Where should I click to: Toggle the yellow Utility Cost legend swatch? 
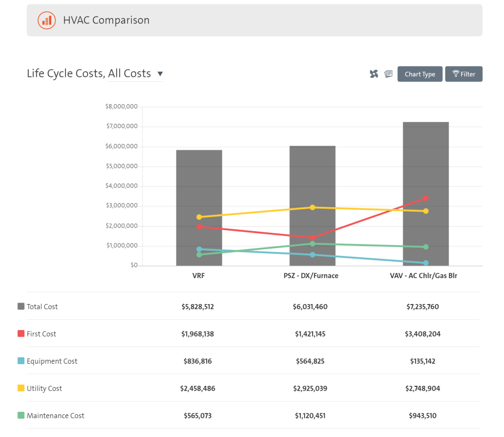point(21,388)
